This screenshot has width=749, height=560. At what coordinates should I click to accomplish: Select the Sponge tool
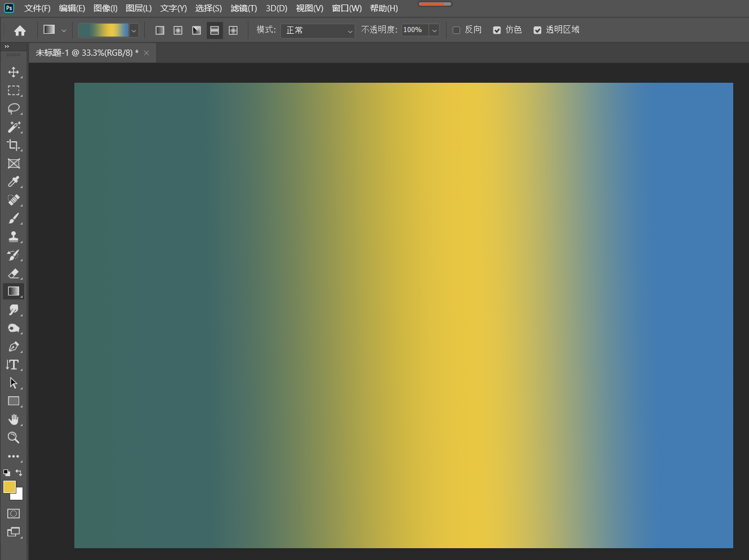point(14,328)
